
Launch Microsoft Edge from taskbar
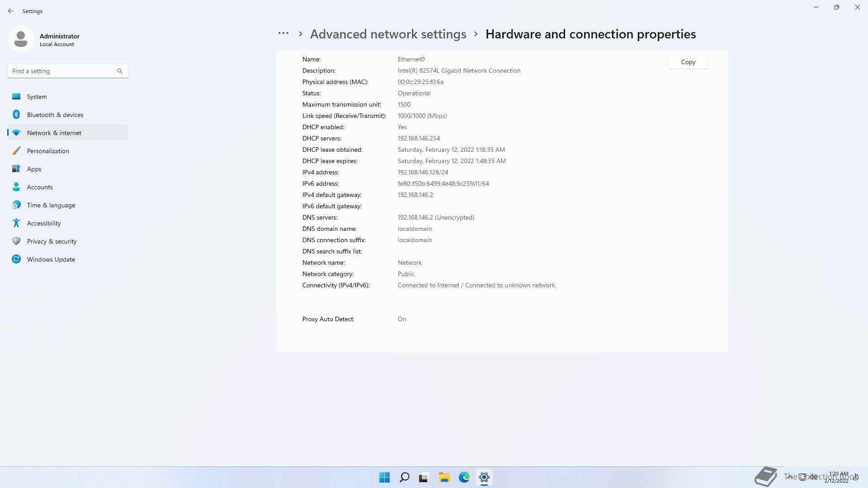click(464, 477)
